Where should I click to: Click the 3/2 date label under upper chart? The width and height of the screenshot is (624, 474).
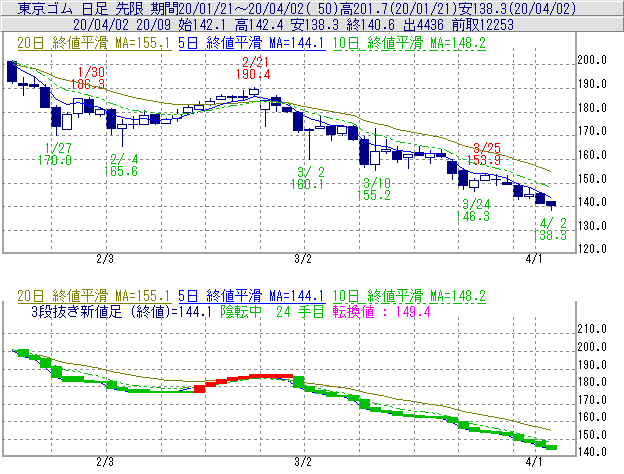(x=303, y=259)
